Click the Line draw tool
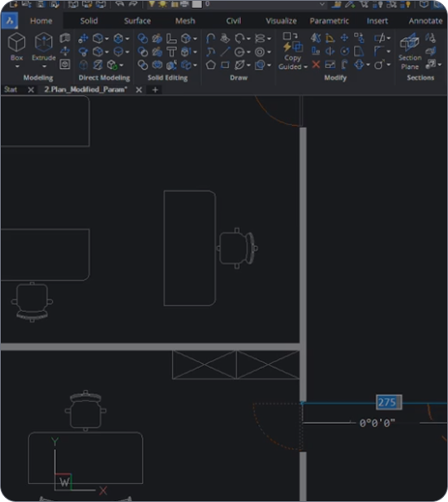The image size is (448, 502). click(225, 51)
